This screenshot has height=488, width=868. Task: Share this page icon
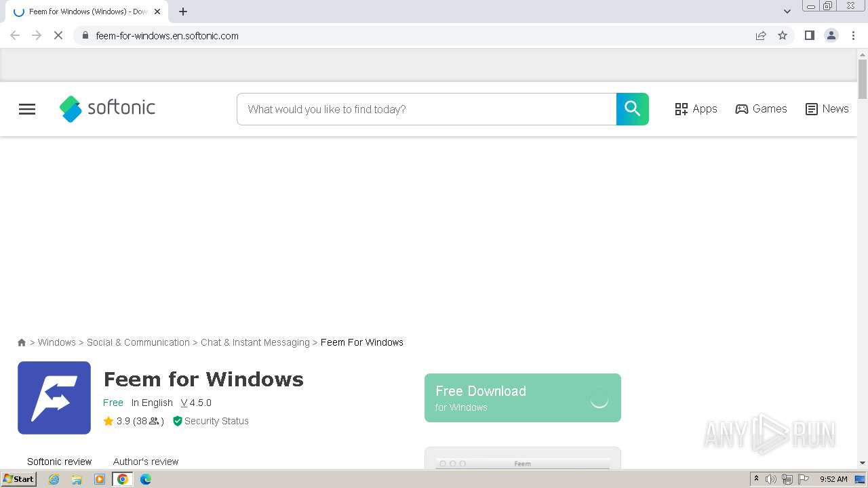coord(761,35)
